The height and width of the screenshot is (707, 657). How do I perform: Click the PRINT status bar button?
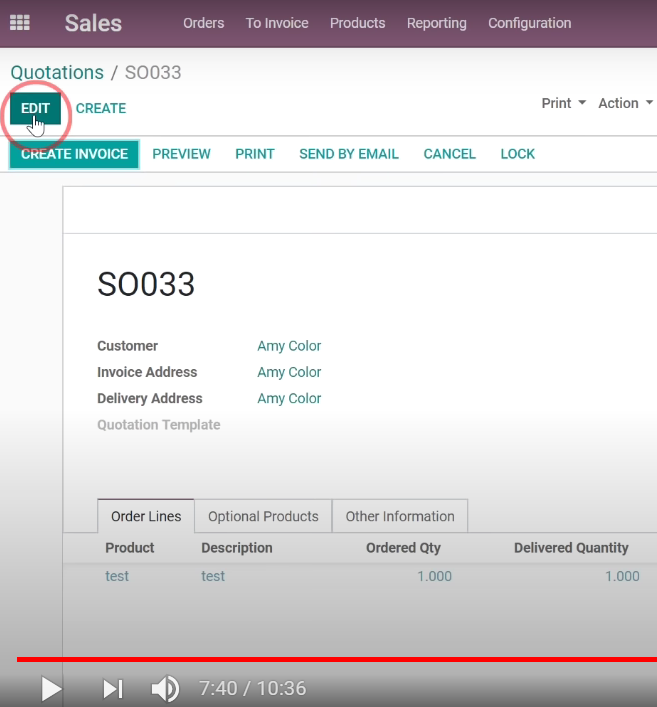[255, 154]
